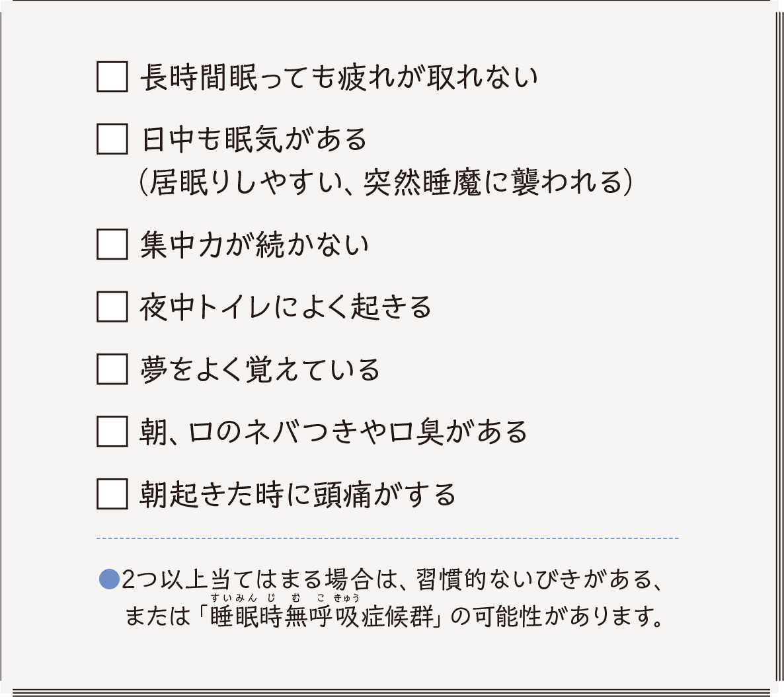
Task: Click the text 朝、口のネバつきや口臭がある
Action: point(334,432)
